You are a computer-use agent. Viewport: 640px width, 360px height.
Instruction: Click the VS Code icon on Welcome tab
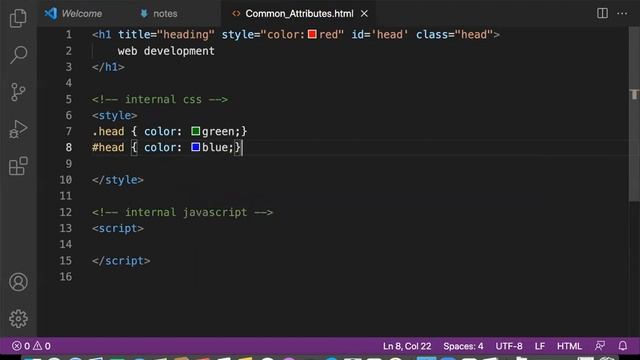pyautogui.click(x=51, y=13)
